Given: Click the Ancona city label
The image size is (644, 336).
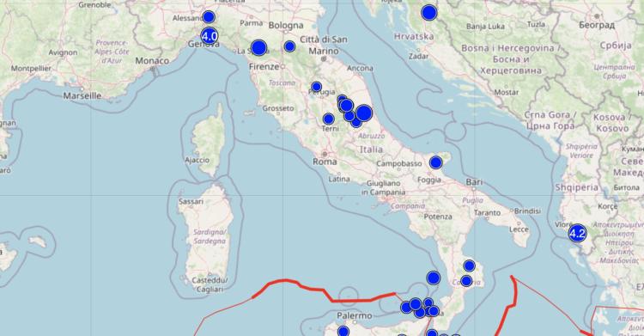Looking at the screenshot, I should pyautogui.click(x=360, y=68).
